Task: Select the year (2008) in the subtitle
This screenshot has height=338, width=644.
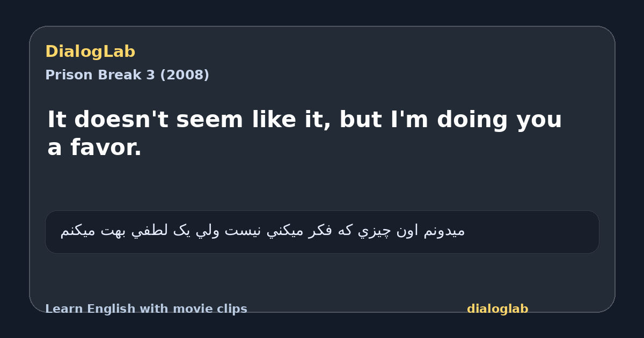Action: coord(185,75)
